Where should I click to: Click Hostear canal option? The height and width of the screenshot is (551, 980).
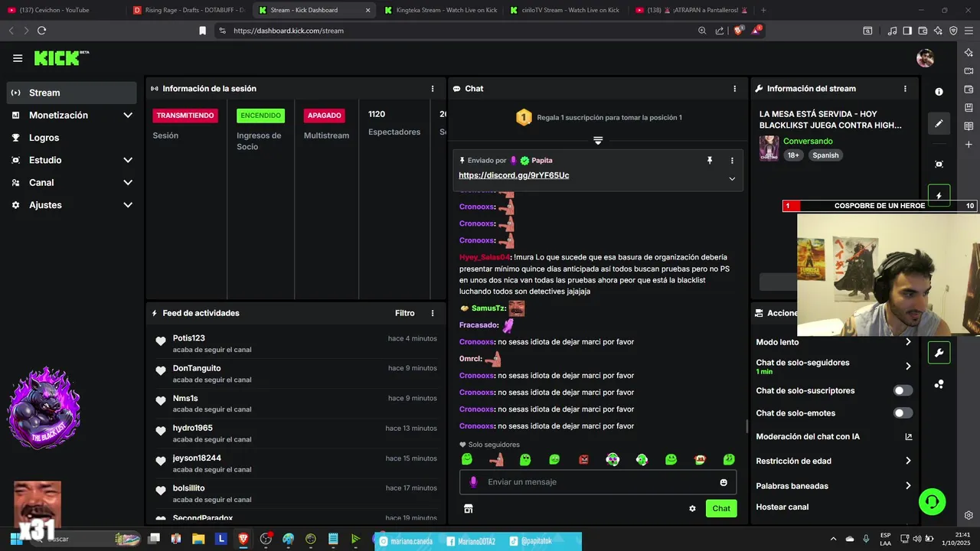coord(782,507)
